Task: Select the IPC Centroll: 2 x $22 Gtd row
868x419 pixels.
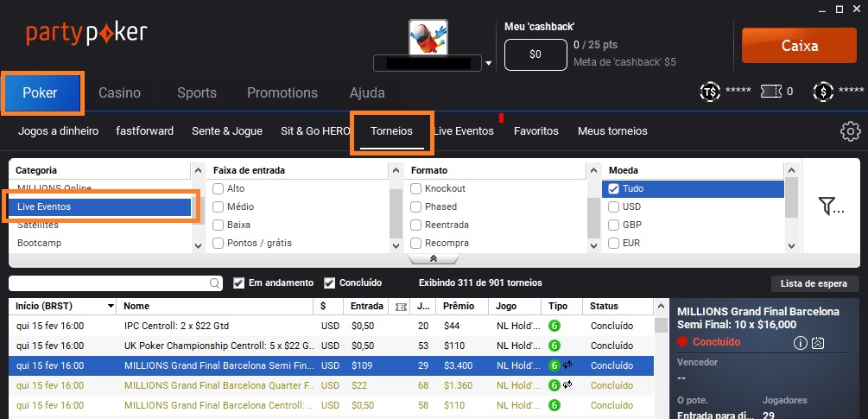Action: pos(331,326)
